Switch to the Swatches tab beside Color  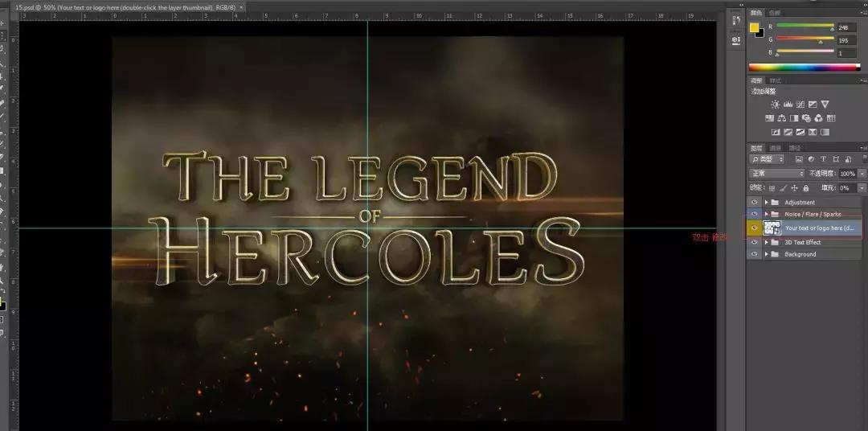774,13
